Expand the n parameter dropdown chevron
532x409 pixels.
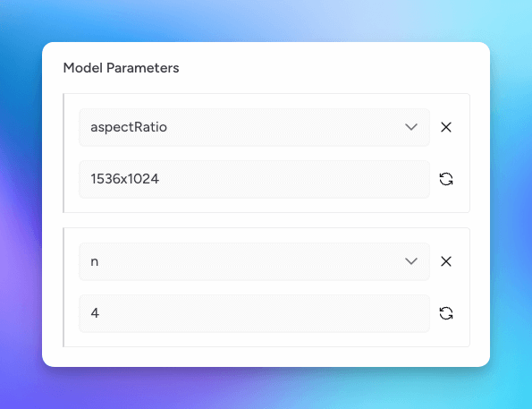coord(411,261)
